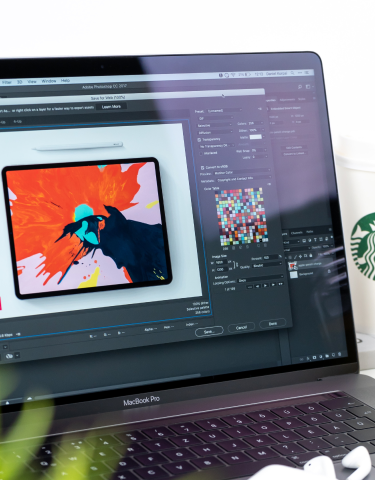Image resolution: width=375 pixels, height=480 pixels.
Task: Click the link icon constraining width and height
Action: tap(237, 265)
